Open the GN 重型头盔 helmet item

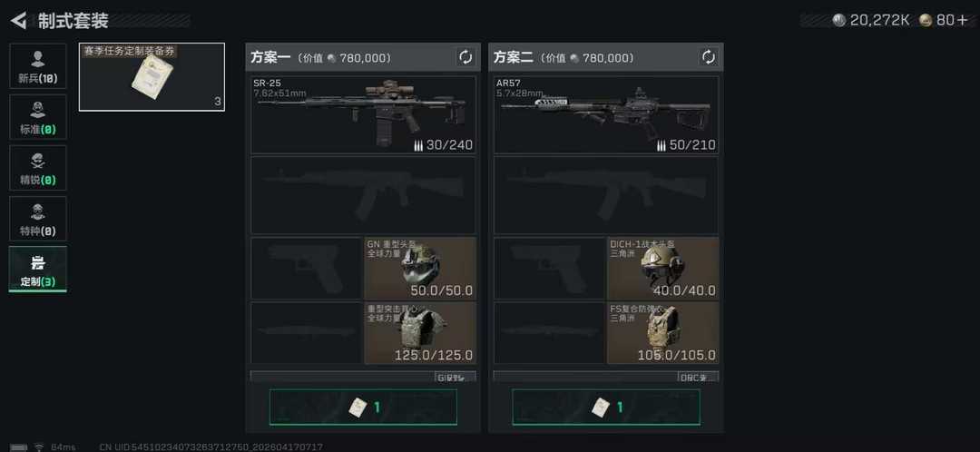[x=420, y=268]
